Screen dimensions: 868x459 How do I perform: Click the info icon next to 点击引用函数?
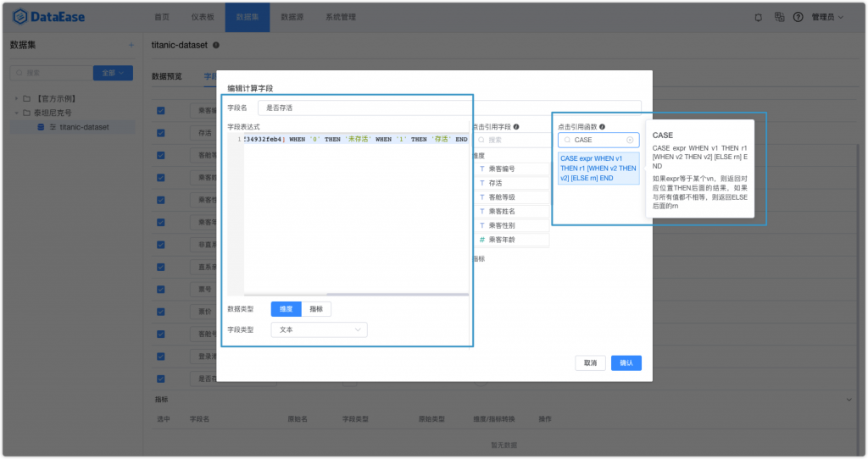pyautogui.click(x=602, y=127)
